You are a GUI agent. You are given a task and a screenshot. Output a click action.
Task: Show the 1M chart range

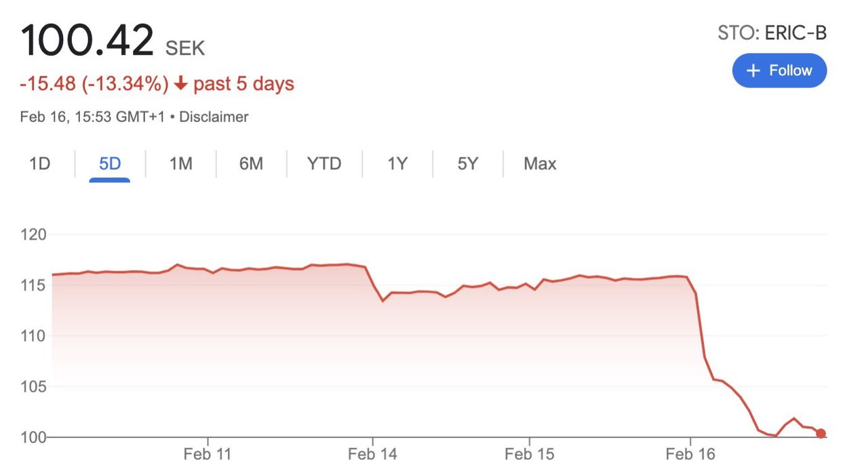click(x=181, y=164)
